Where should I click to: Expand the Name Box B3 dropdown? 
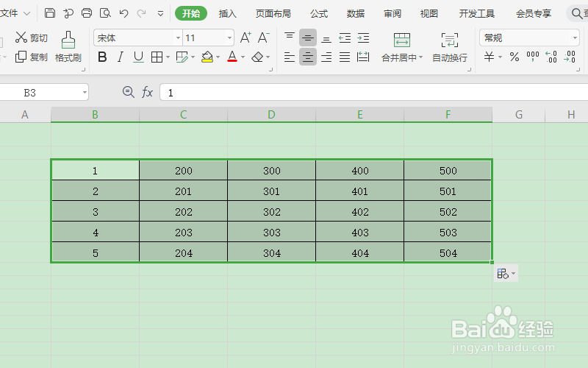coord(85,93)
